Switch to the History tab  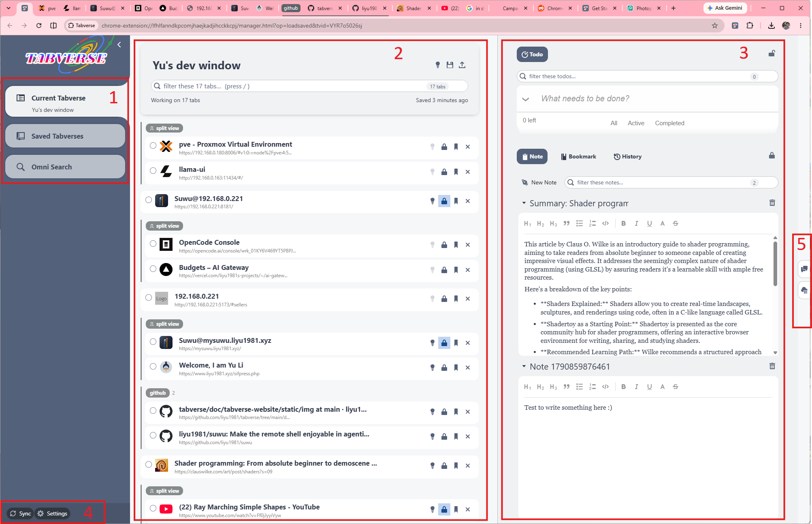click(x=628, y=156)
